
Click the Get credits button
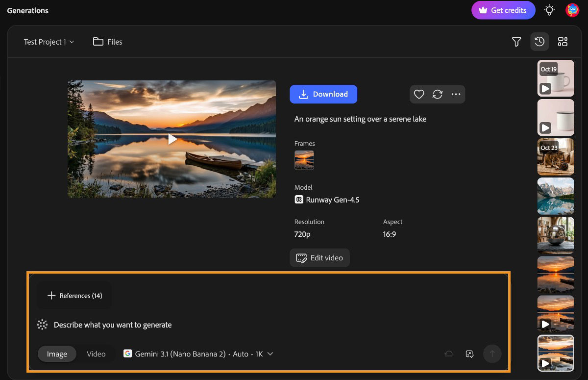(503, 10)
